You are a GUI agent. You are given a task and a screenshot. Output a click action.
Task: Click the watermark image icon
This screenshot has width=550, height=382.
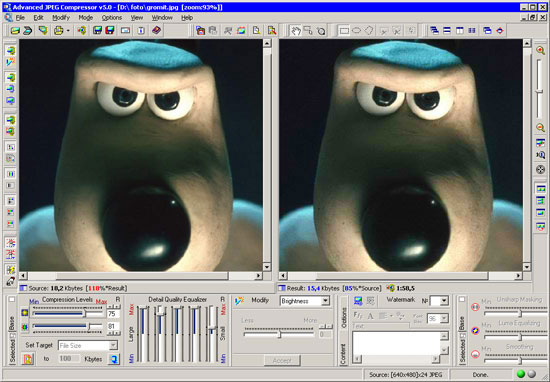[358, 301]
